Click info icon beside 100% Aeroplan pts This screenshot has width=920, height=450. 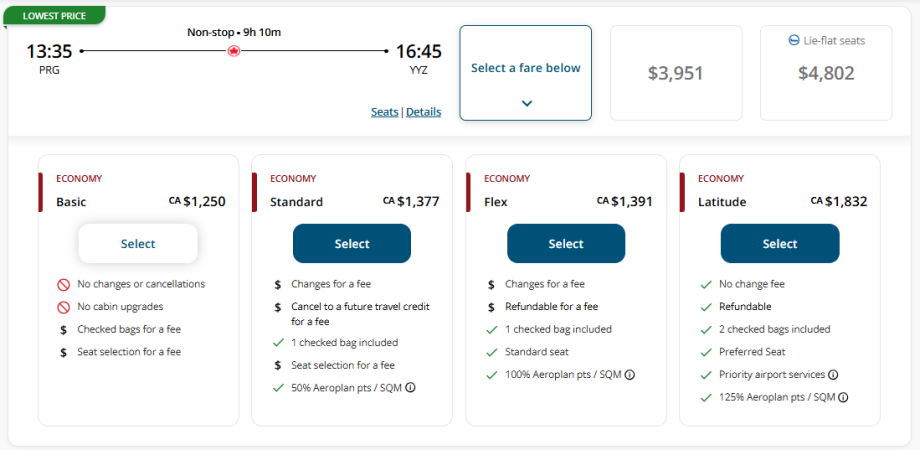click(630, 375)
